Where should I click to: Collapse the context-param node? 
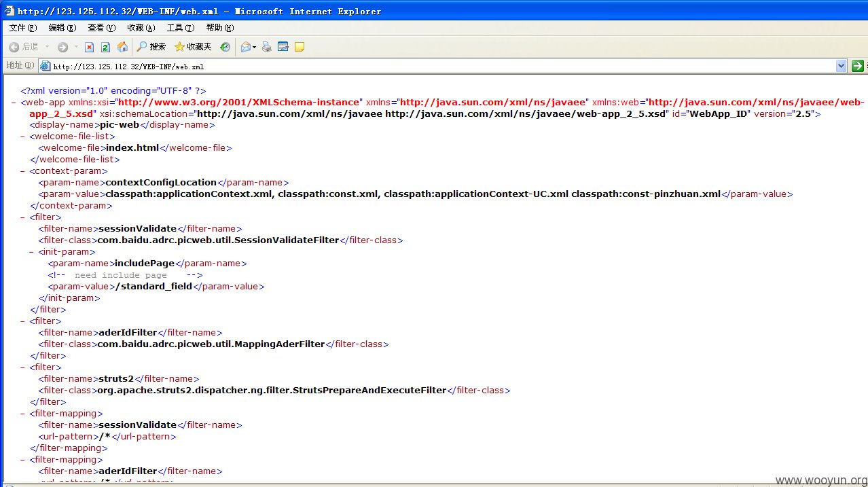(24, 171)
